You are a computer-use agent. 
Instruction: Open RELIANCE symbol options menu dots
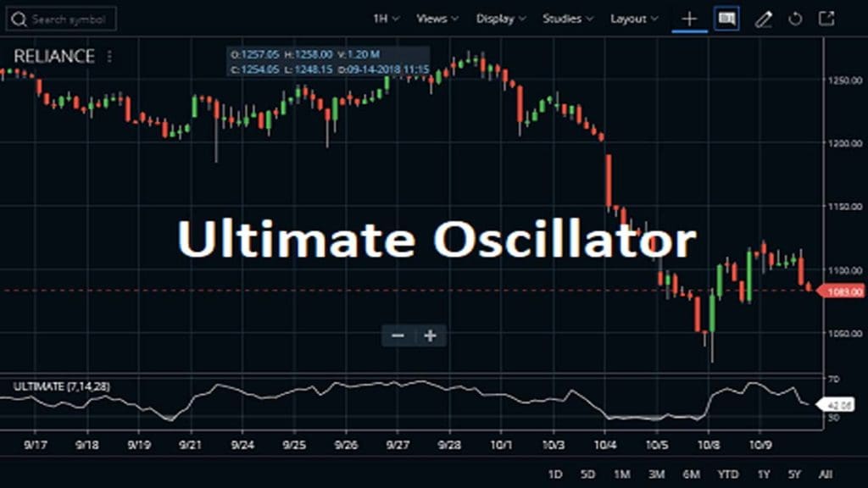[x=109, y=56]
